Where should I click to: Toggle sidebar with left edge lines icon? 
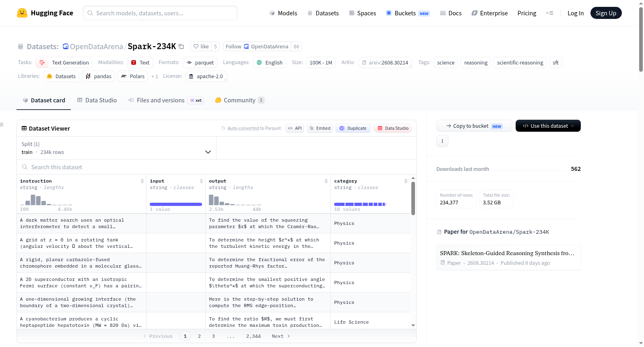click(x=2, y=125)
